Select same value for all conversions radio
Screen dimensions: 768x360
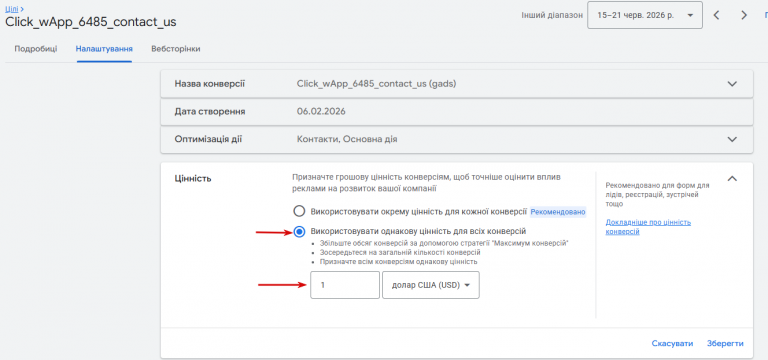click(x=299, y=231)
